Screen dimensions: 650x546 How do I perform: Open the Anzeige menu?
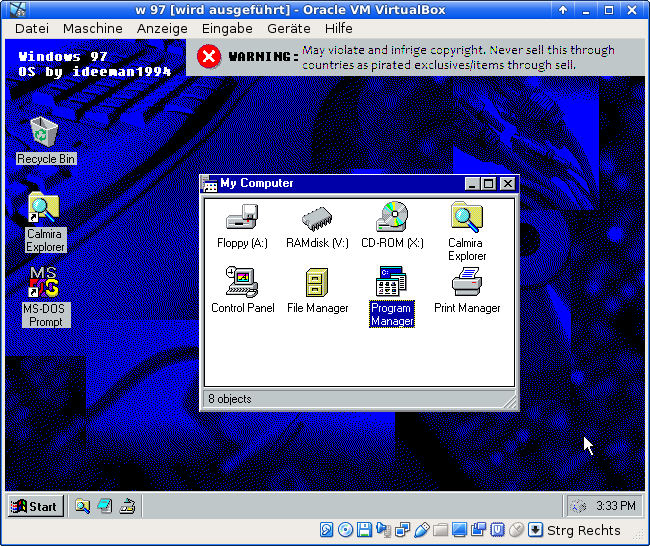tap(162, 29)
